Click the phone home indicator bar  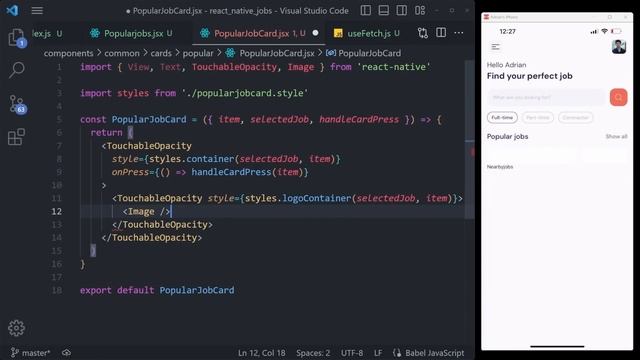(557, 347)
